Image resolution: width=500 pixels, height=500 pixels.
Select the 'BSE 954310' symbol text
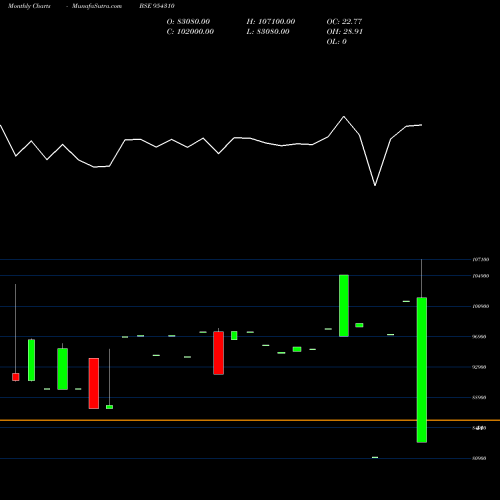click(157, 6)
